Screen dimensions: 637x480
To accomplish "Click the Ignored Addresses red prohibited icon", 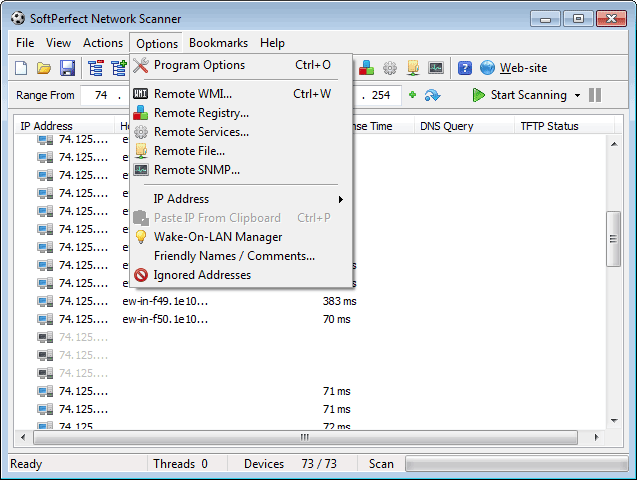I will [x=141, y=275].
